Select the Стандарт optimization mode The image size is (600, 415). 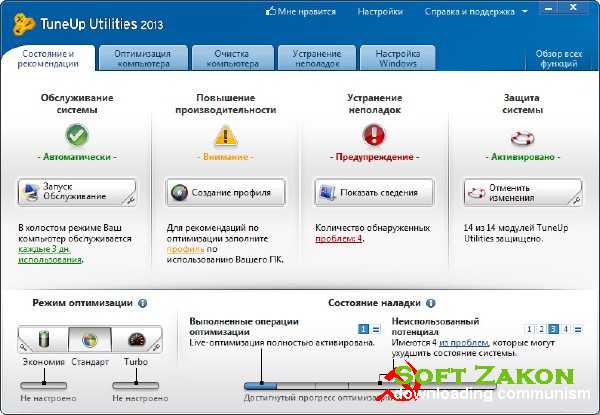(90, 339)
